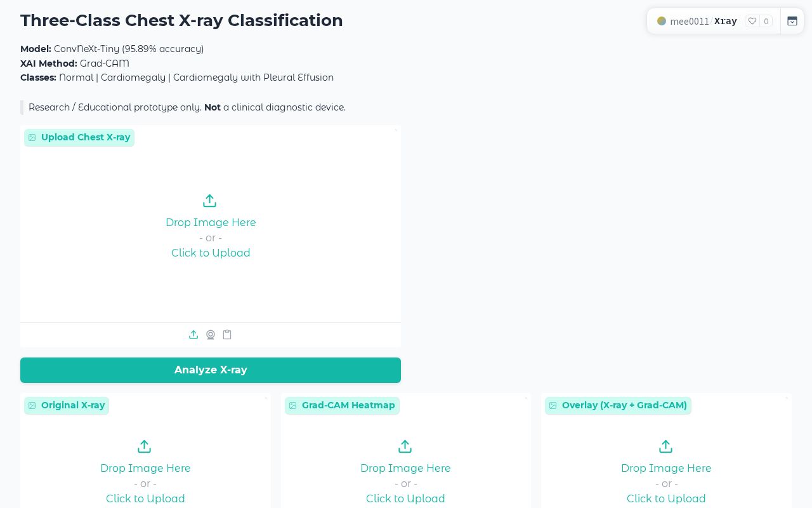The image size is (812, 508).
Task: Open the mee0011 profile link
Action: pos(690,21)
